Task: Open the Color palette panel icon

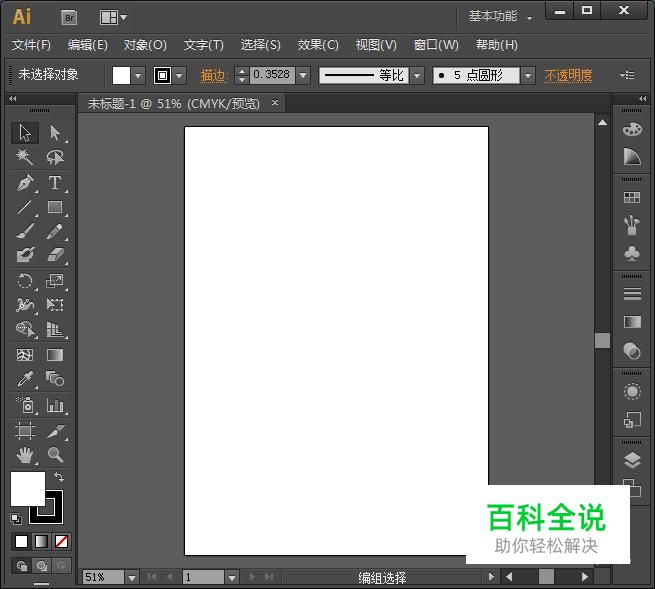Action: (631, 130)
